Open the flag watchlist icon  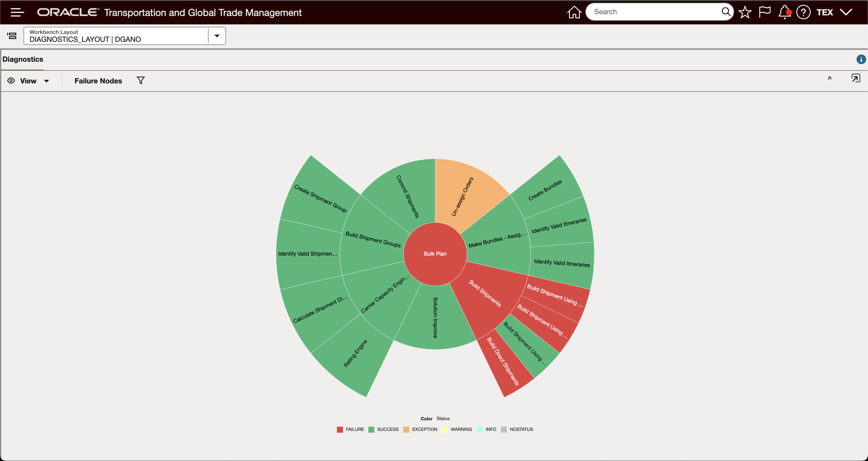[x=764, y=12]
